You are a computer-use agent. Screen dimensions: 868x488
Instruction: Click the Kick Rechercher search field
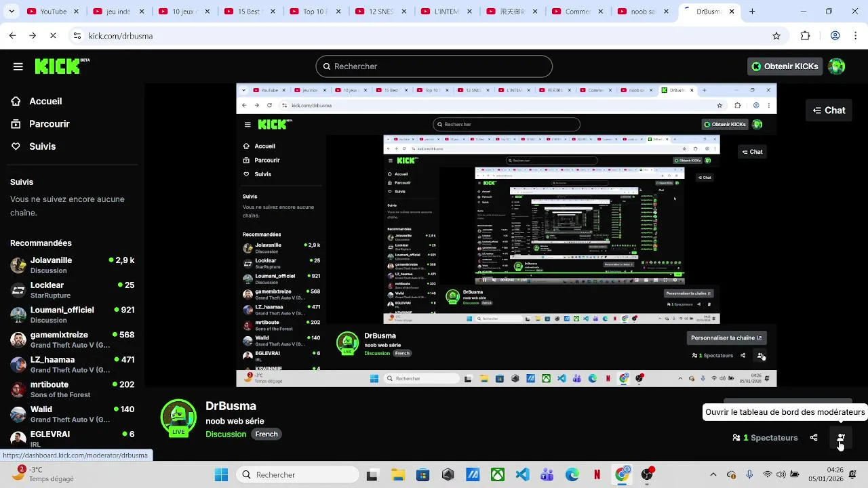[434, 66]
